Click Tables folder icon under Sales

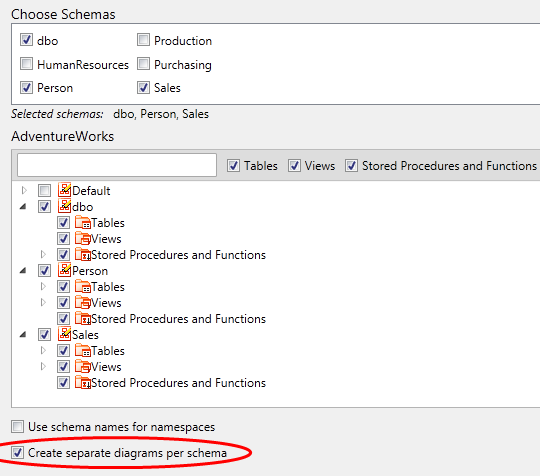pos(83,351)
